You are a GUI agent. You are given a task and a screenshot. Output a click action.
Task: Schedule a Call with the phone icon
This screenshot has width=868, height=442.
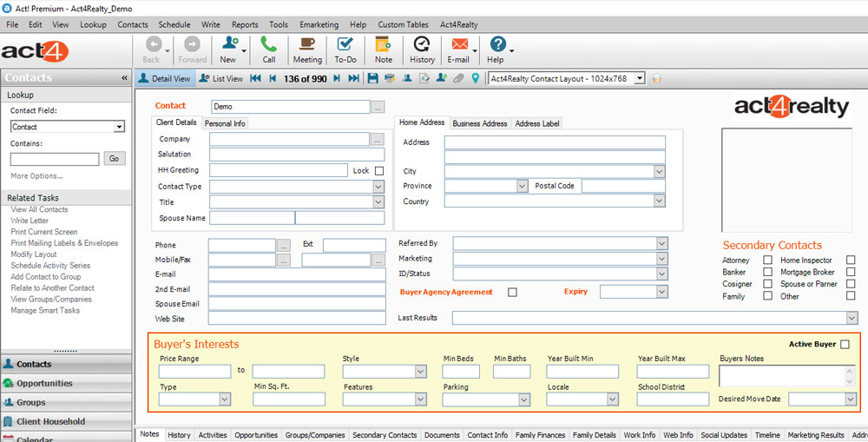[268, 49]
